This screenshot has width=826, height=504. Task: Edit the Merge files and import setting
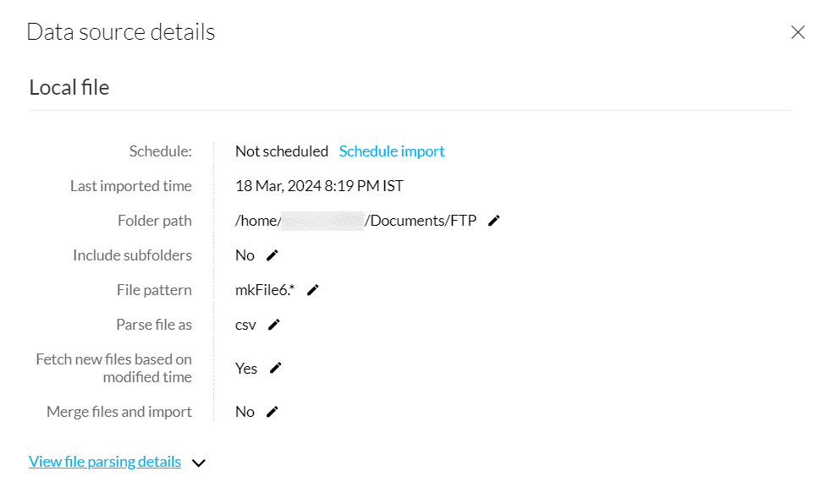click(x=272, y=412)
